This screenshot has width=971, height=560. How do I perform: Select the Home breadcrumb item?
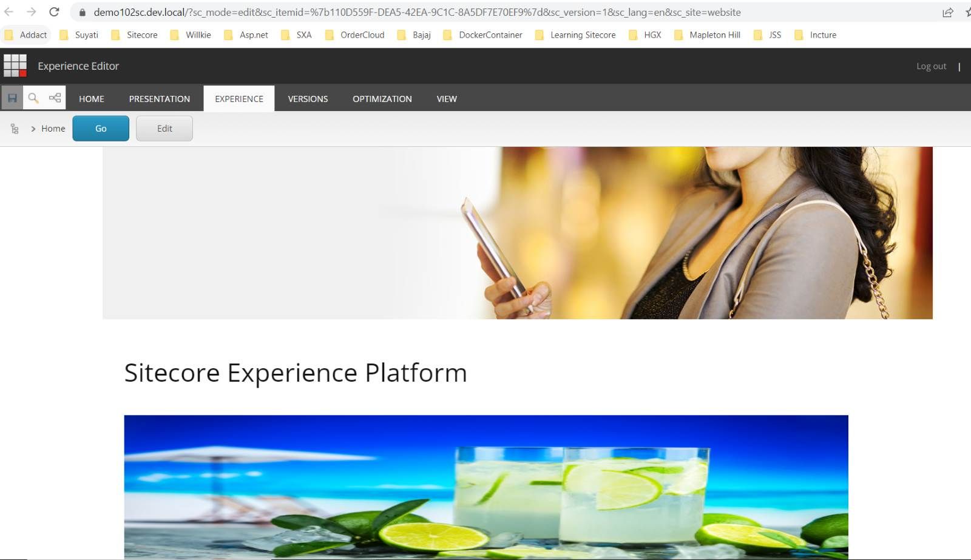pos(53,129)
